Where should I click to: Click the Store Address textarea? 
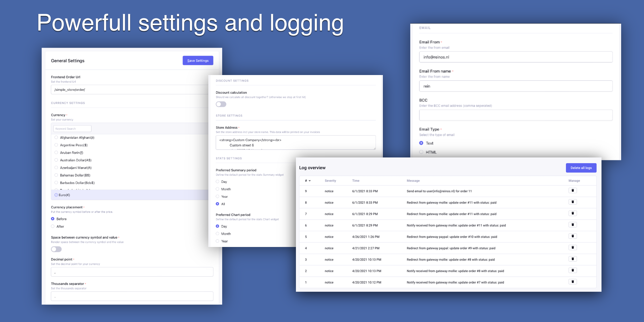click(x=296, y=142)
